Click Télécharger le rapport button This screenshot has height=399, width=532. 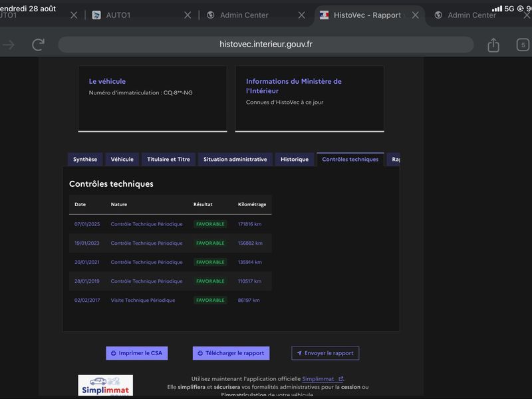click(231, 353)
